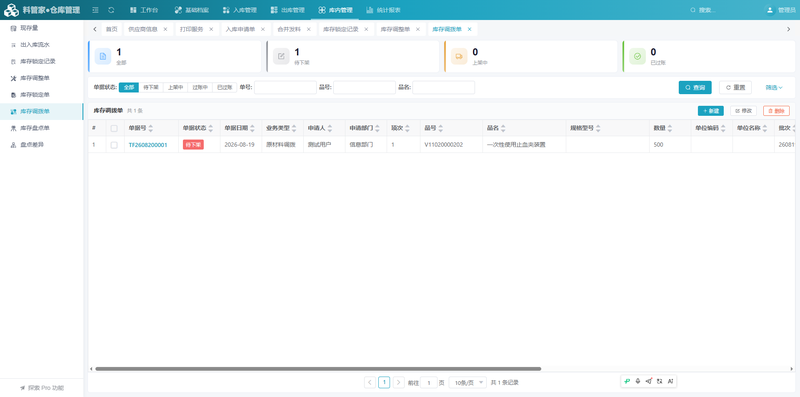Toggle the select-all checkbox in table header
The image size is (800, 397).
114,128
